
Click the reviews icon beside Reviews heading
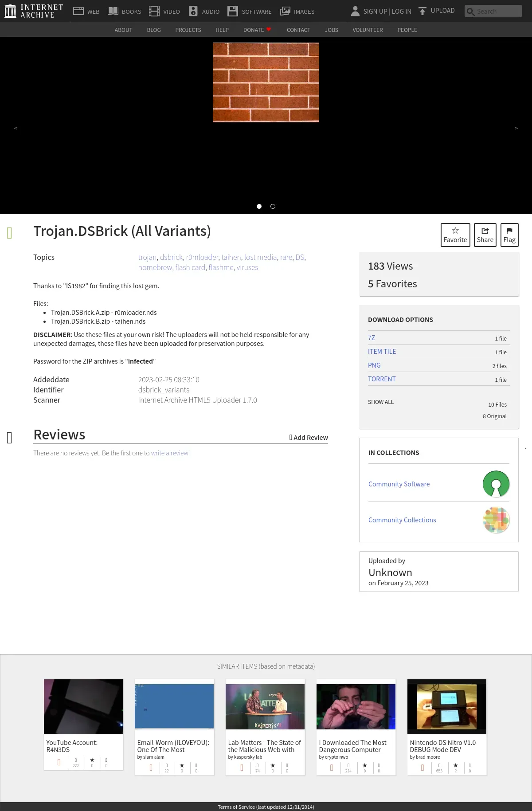[x=10, y=438]
